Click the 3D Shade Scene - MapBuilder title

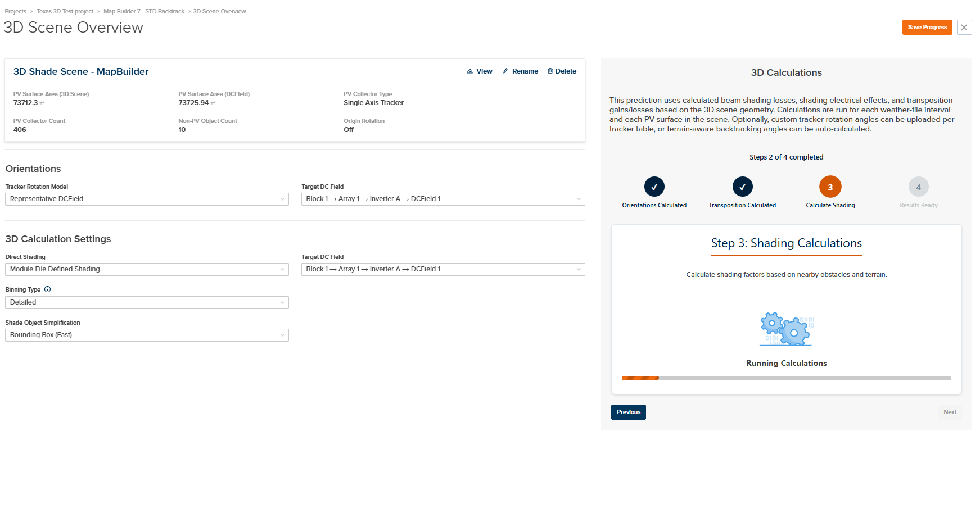point(81,71)
